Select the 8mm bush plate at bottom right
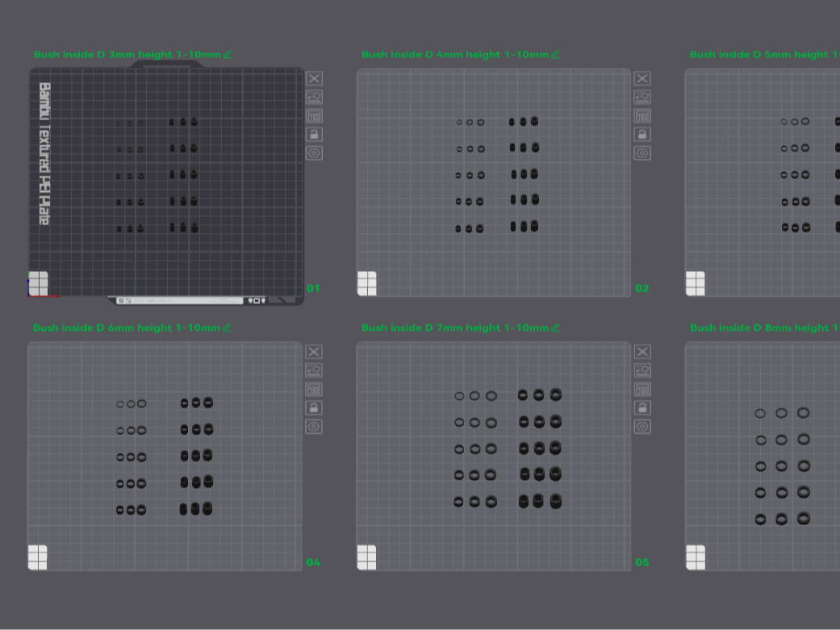This screenshot has height=630, width=840. pyautogui.click(x=763, y=456)
